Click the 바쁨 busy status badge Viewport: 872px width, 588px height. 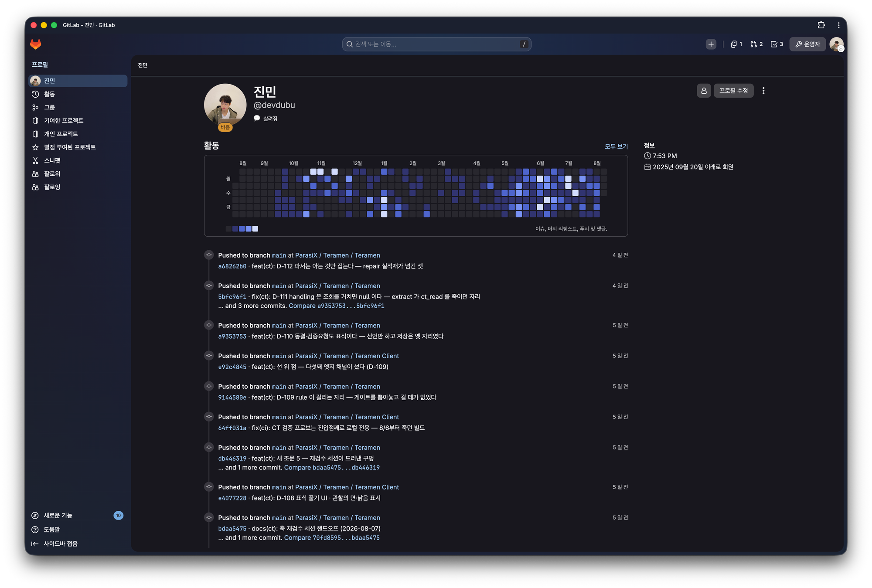[225, 127]
